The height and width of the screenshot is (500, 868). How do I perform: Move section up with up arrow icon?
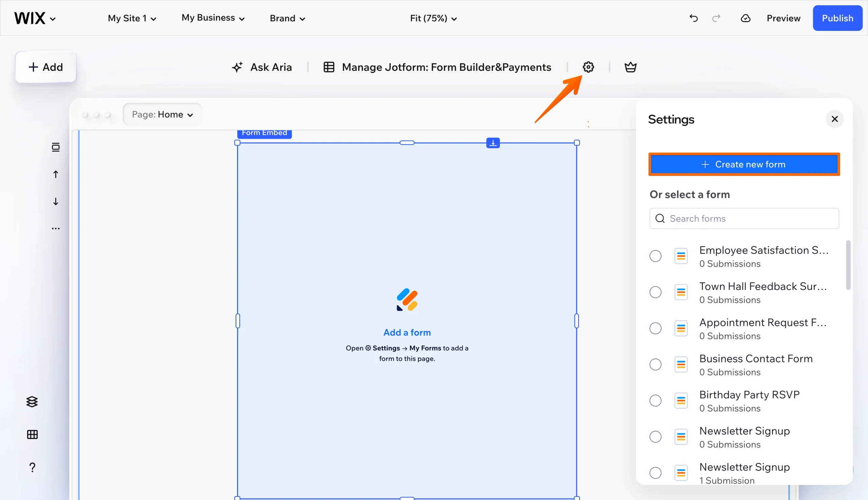pos(56,174)
